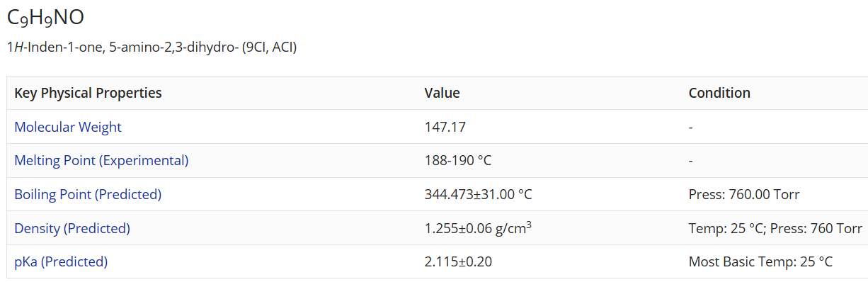Select the Value column header
This screenshot has width=868, height=282.
(x=442, y=93)
